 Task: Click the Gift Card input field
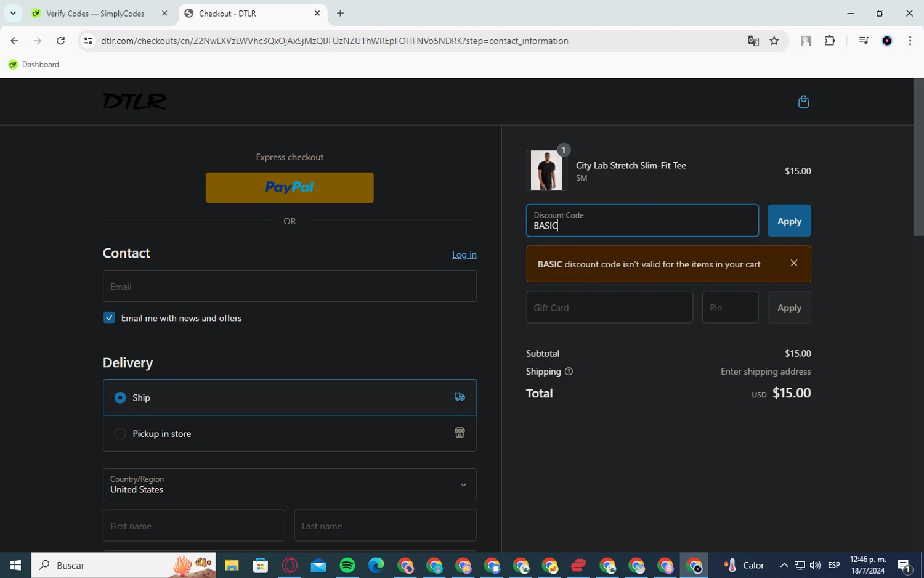[x=610, y=307]
